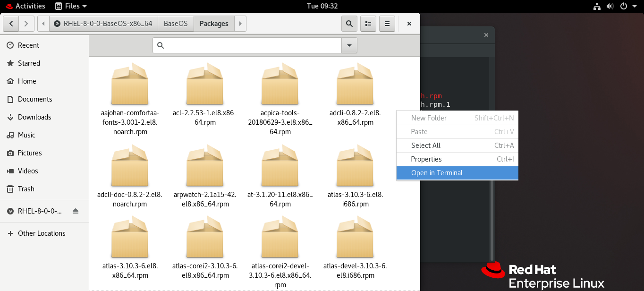
Task: Open the Activities overview
Action: 25,6
